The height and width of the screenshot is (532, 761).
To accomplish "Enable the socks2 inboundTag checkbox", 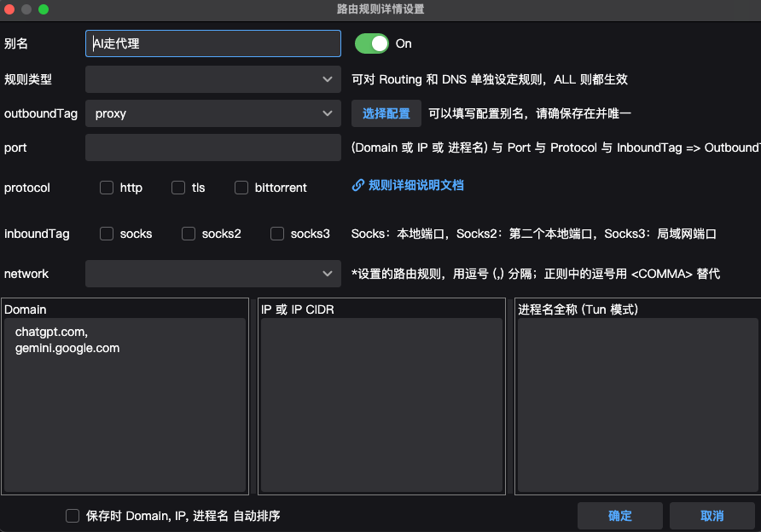I will coord(188,233).
